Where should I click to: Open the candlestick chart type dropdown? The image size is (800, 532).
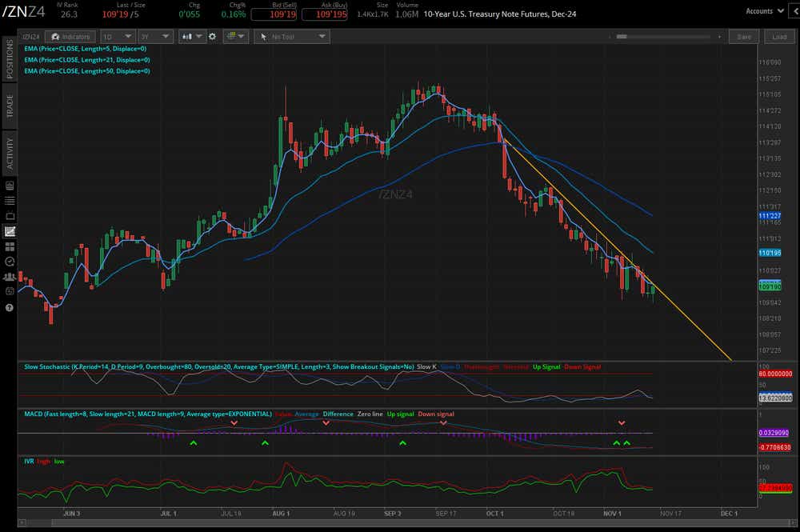(x=192, y=37)
